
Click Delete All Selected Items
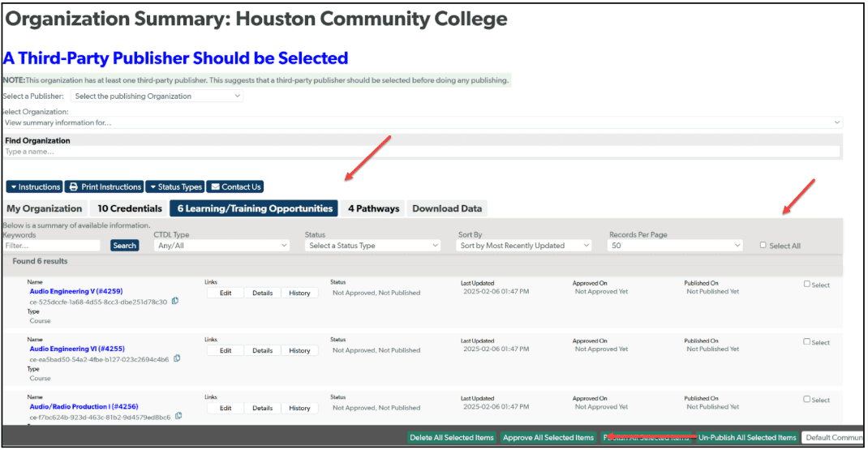tap(452, 438)
